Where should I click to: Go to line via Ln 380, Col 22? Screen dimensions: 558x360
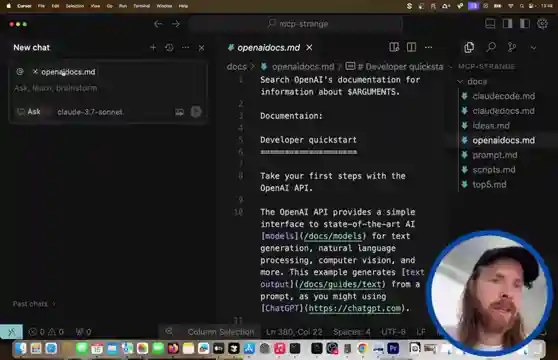tap(294, 332)
